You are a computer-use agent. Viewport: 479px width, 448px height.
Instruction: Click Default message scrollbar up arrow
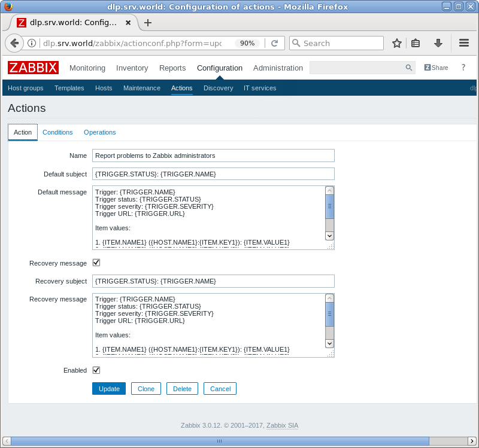tap(330, 190)
